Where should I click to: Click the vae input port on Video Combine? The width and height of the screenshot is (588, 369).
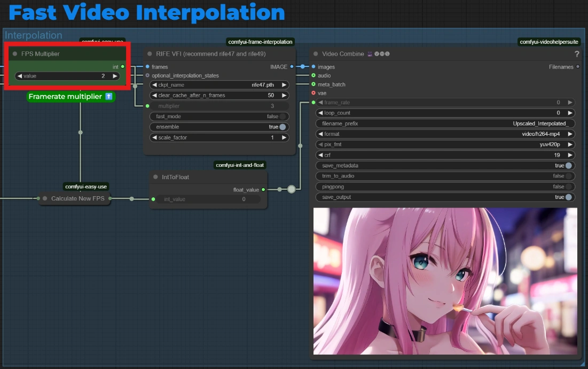(x=313, y=93)
